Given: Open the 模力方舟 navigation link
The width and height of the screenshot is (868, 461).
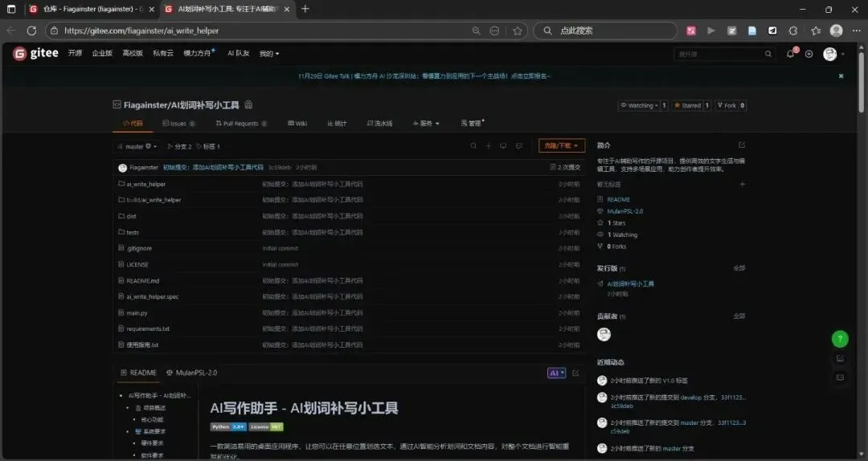Looking at the screenshot, I should click(x=199, y=53).
